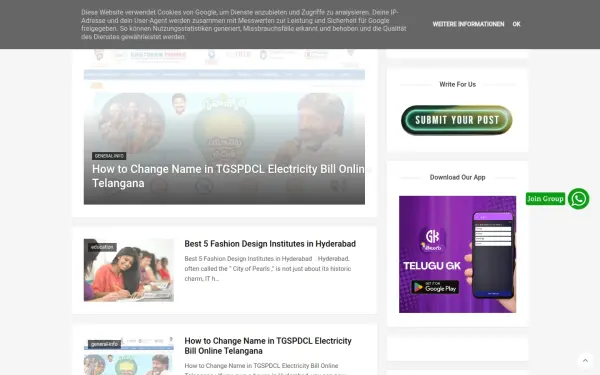The height and width of the screenshot is (375, 600).
Task: Click the featured post banner image
Action: (224, 126)
